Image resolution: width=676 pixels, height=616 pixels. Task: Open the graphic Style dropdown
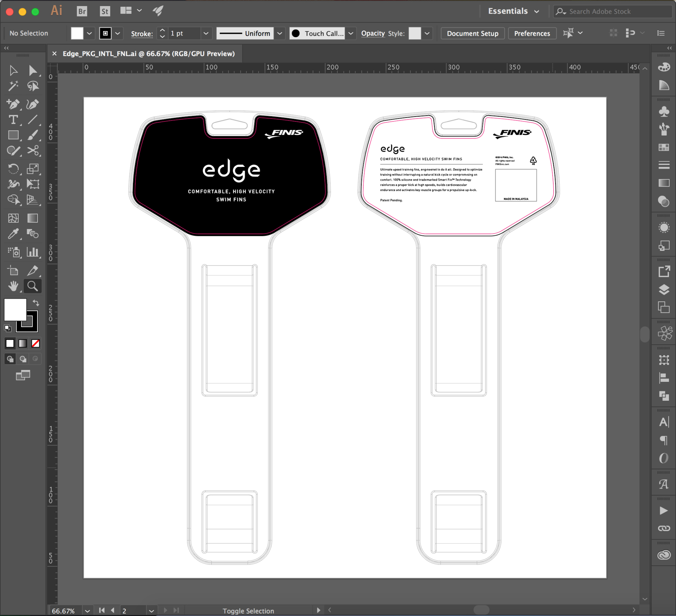427,33
